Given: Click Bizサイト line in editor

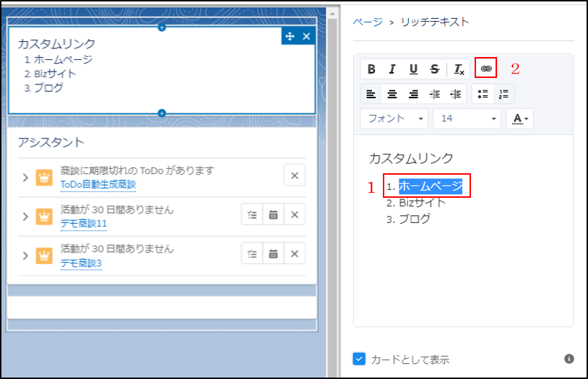Looking at the screenshot, I should 423,203.
